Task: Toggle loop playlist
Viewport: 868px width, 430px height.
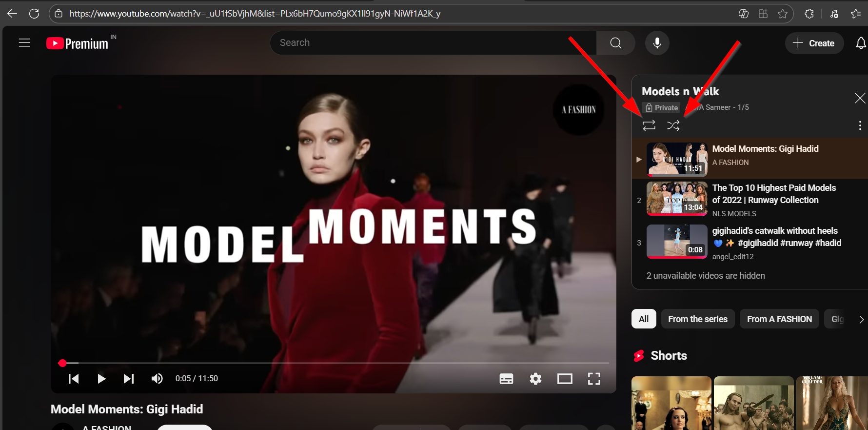Action: (x=649, y=125)
